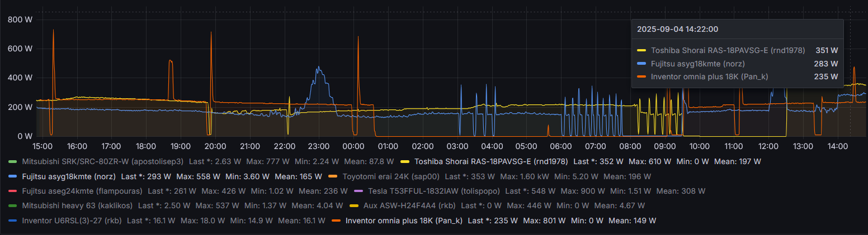Viewport: 868px width, 235px height.
Task: Toggle Fujitsu asyg18kmte (norz) legend series
Action: pyautogui.click(x=68, y=176)
